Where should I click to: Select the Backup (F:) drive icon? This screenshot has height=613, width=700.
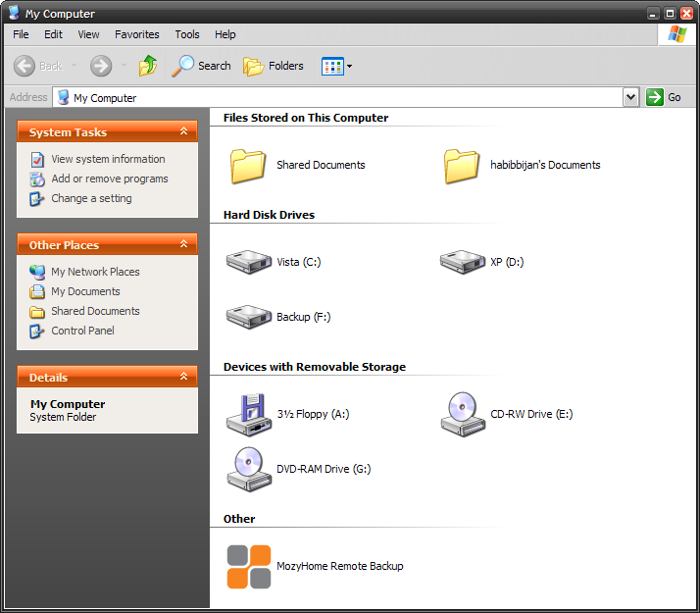point(249,317)
